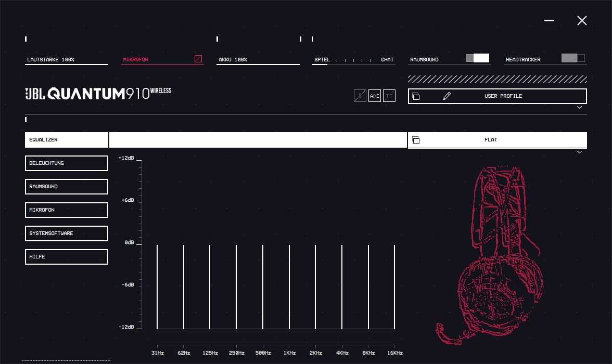The width and height of the screenshot is (612, 364).
Task: Open the FLAT equalizer preset selector
Action: [x=490, y=140]
